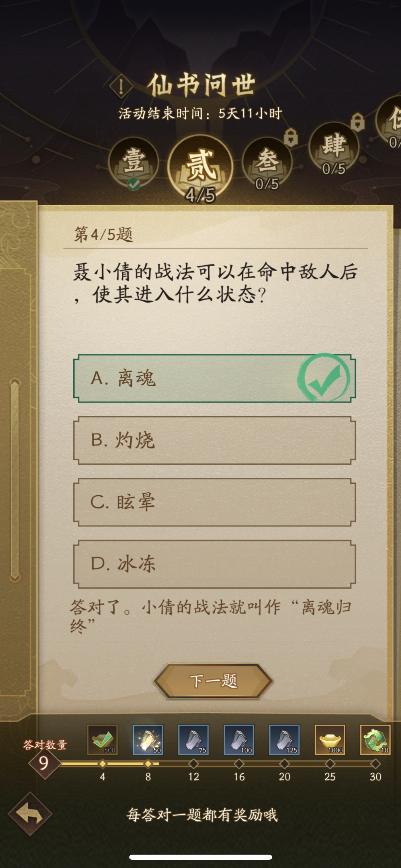401x868 pixels.
Task: Select answer C. 眩晕
Action: point(215,502)
